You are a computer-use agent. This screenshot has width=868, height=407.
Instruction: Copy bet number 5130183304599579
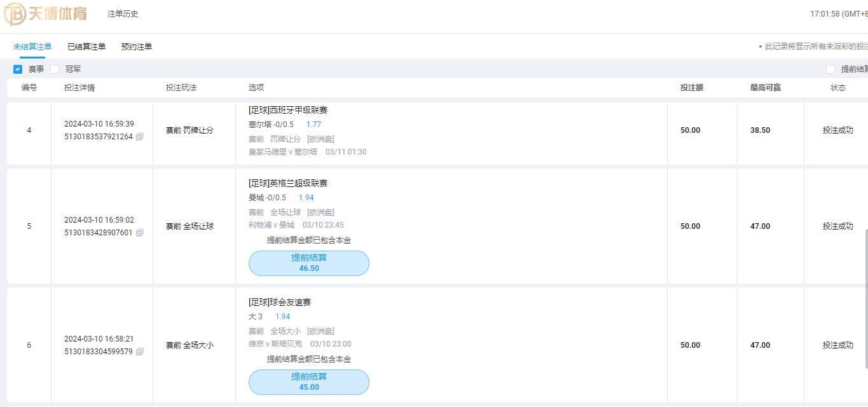click(x=140, y=352)
